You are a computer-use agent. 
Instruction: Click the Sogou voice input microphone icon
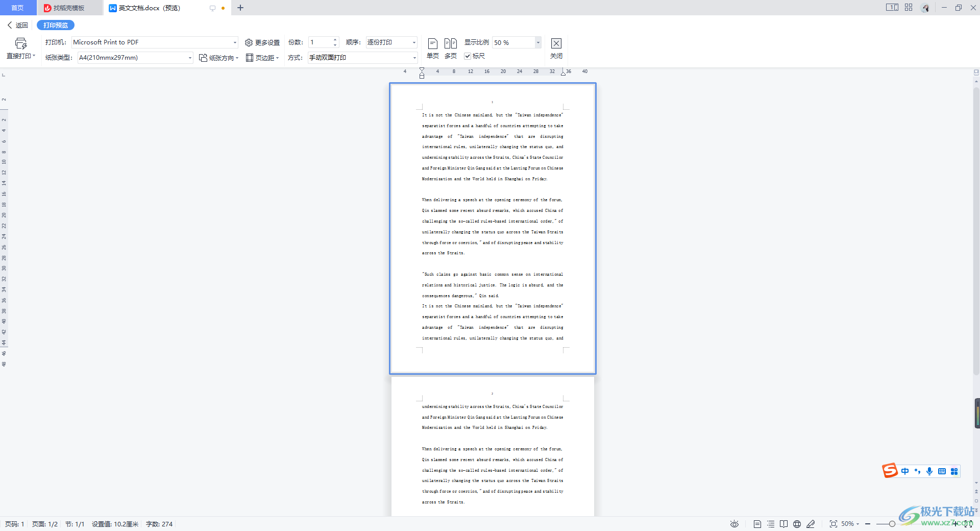929,471
